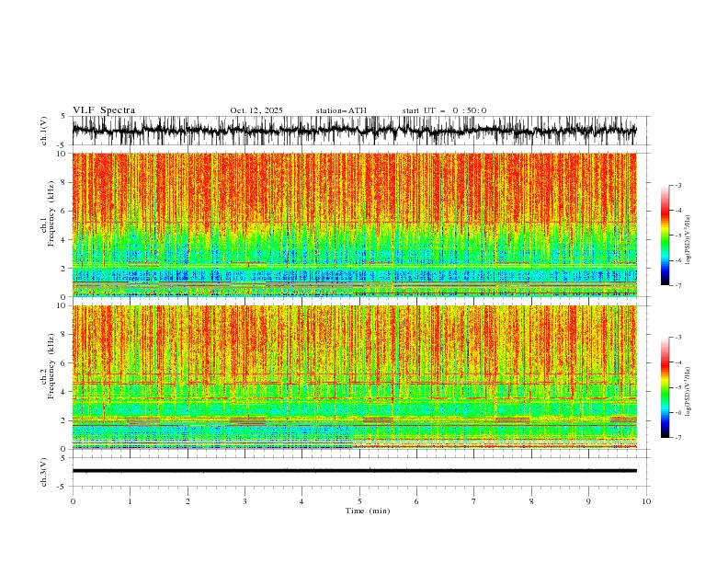
Task: Click the "-3" label on ch.2 color bar
Action: pyautogui.click(x=678, y=338)
